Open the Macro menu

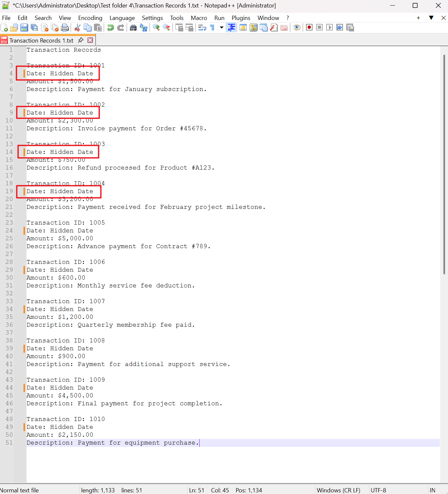pyautogui.click(x=199, y=18)
